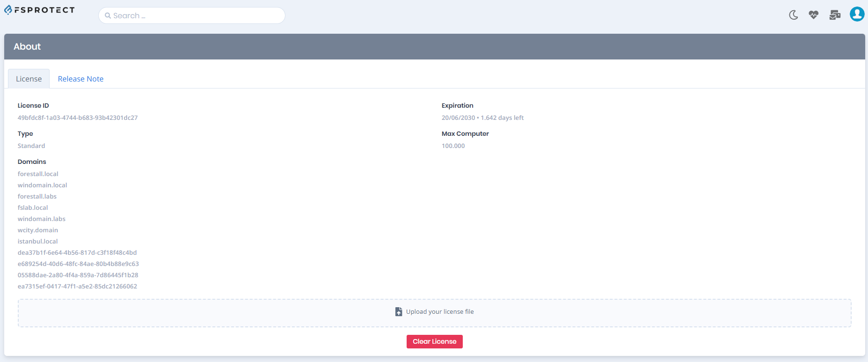This screenshot has height=362, width=868.
Task: Open the envelope and cards notifications icon
Action: click(x=835, y=15)
